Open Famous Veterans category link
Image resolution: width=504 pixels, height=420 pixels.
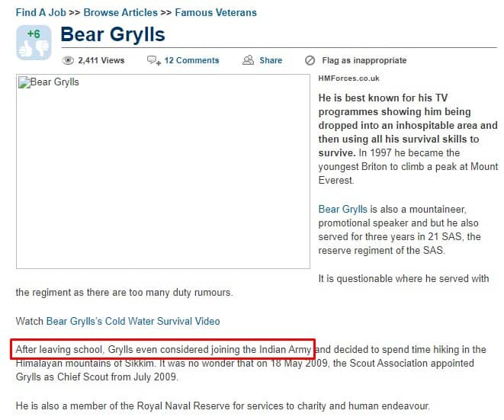pos(216,12)
